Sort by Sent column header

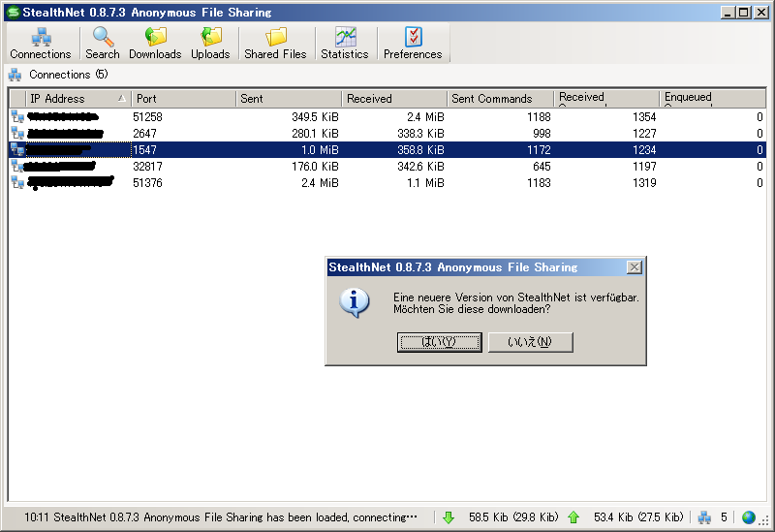click(x=289, y=99)
